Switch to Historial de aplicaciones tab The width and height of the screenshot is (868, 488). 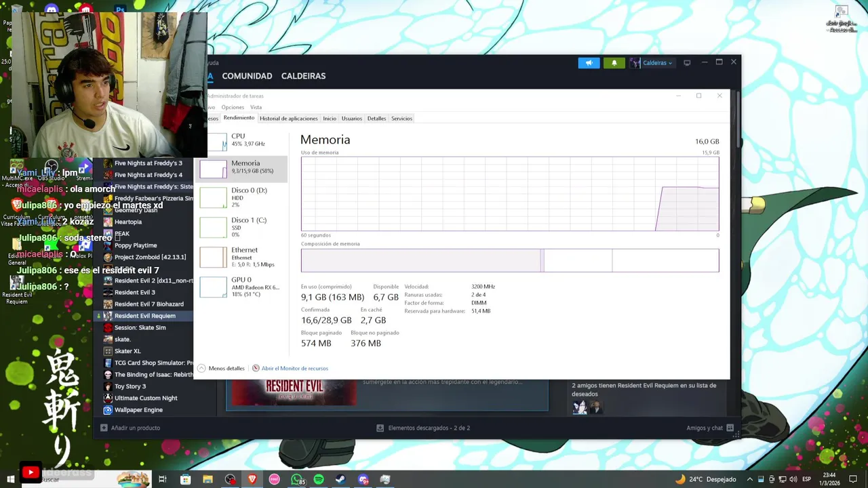click(x=288, y=119)
